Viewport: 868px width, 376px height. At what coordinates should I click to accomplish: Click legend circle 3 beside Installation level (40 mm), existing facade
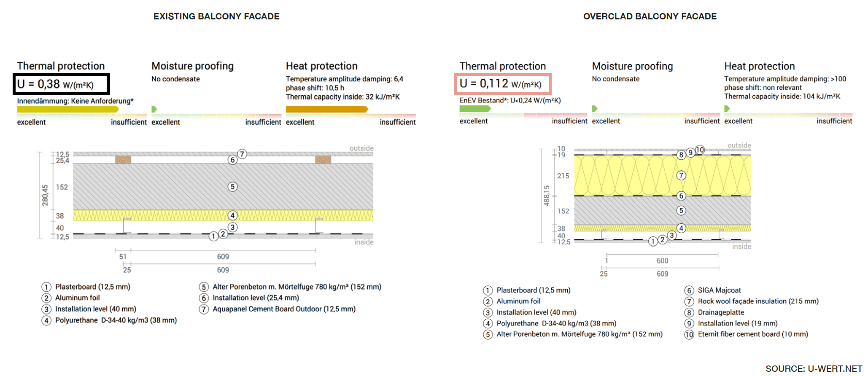pyautogui.click(x=46, y=309)
